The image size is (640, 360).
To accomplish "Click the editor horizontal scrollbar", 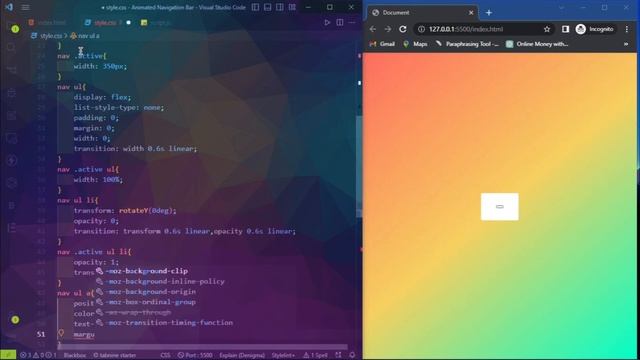I will 202,347.
